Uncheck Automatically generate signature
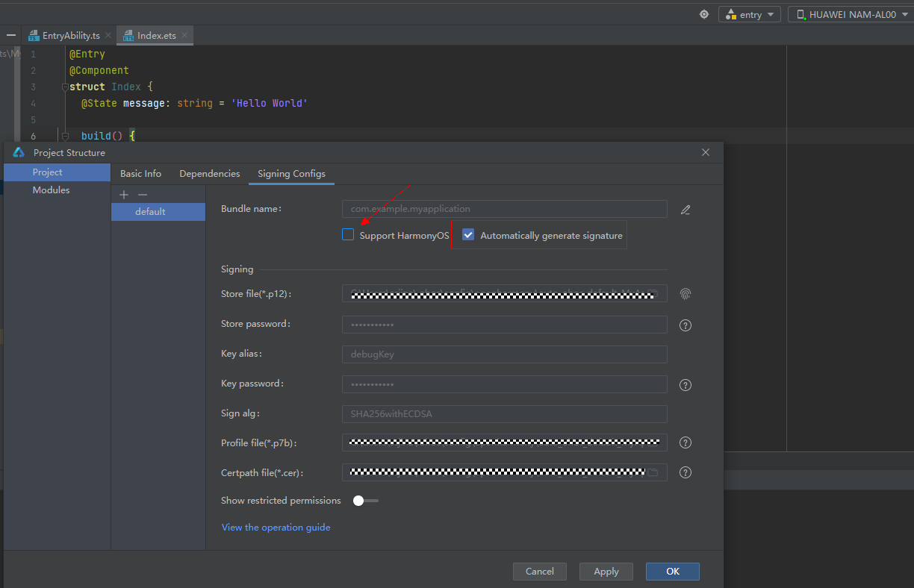The height and width of the screenshot is (588, 914). point(468,234)
